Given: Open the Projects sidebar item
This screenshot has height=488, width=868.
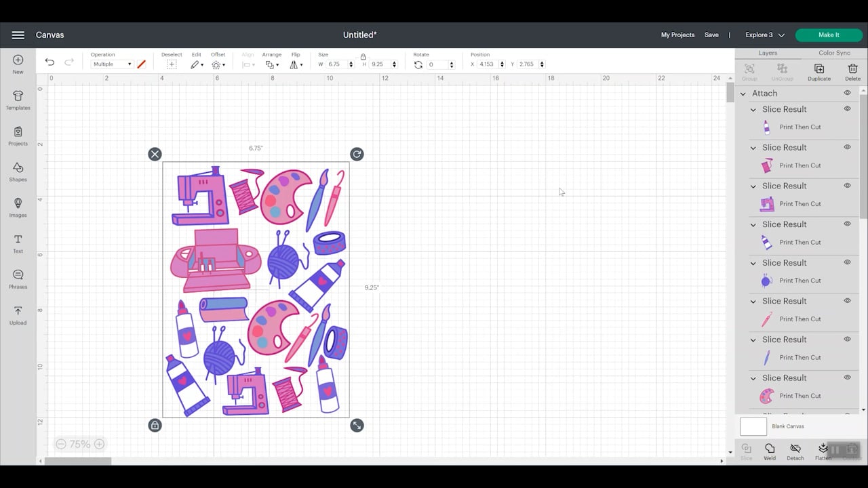Looking at the screenshot, I should (18, 136).
